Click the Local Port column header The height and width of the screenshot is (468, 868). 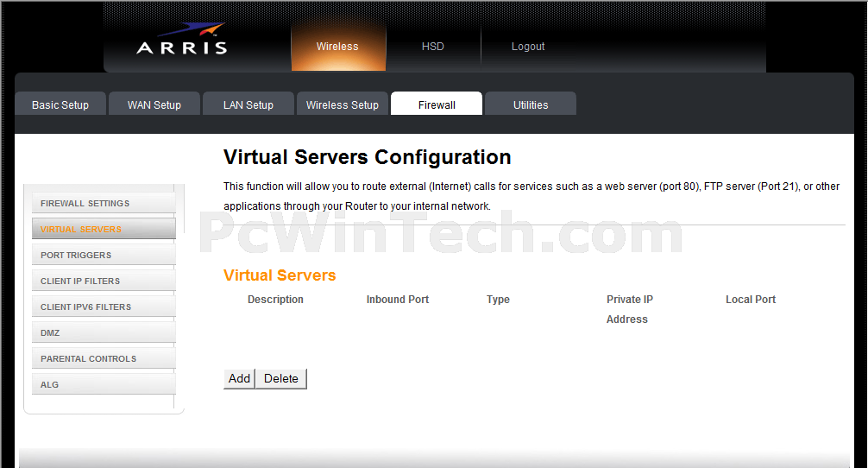(x=751, y=300)
